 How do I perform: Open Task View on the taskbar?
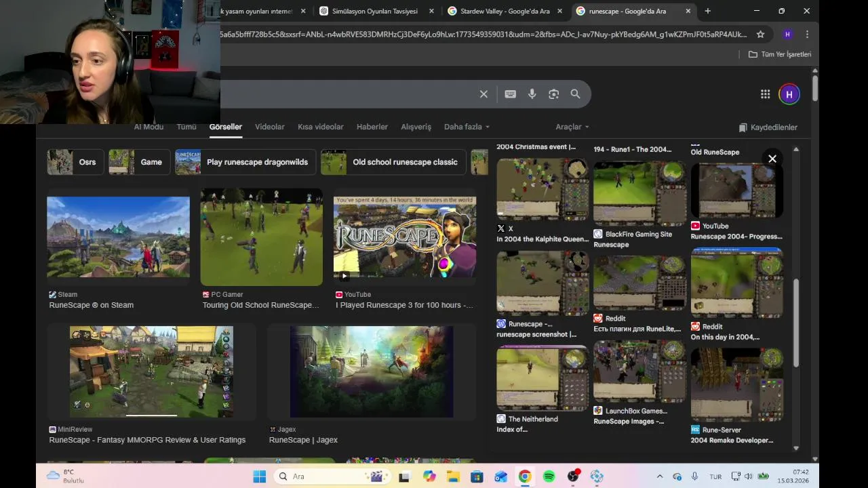(x=404, y=476)
